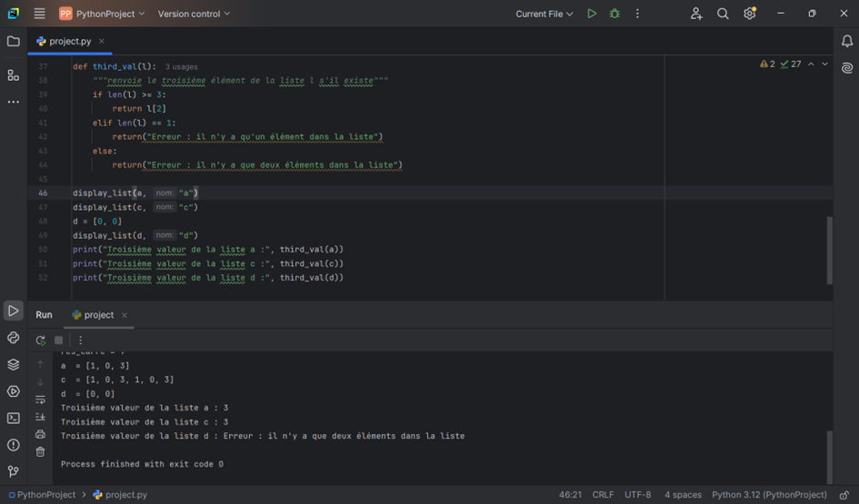Click 'else:' on line 43
The image size is (859, 504).
point(105,151)
